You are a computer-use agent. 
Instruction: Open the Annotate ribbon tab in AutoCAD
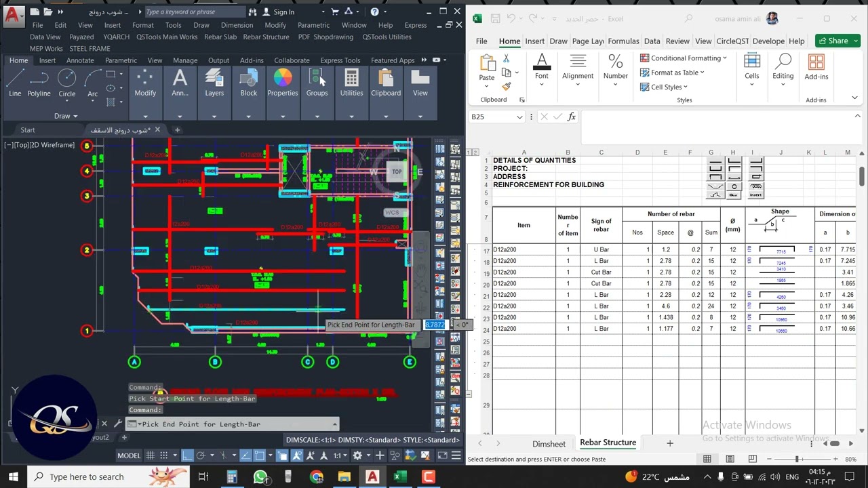[x=80, y=60]
